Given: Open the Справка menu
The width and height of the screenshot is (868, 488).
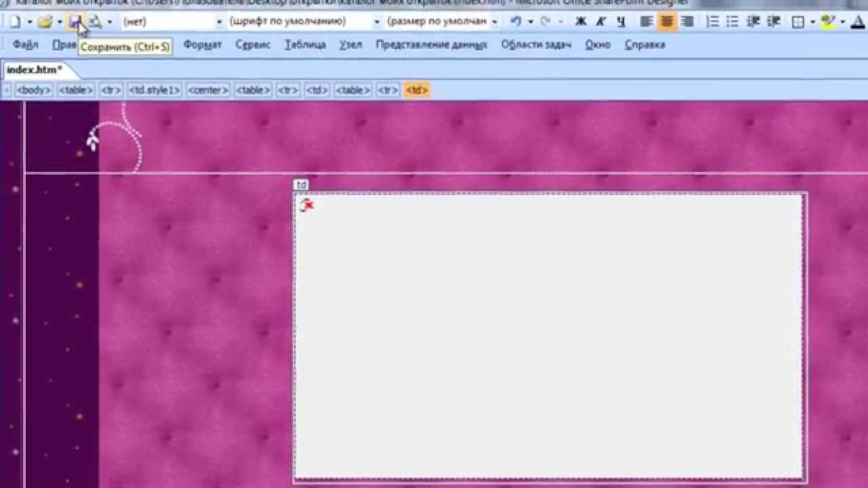Looking at the screenshot, I should point(644,45).
